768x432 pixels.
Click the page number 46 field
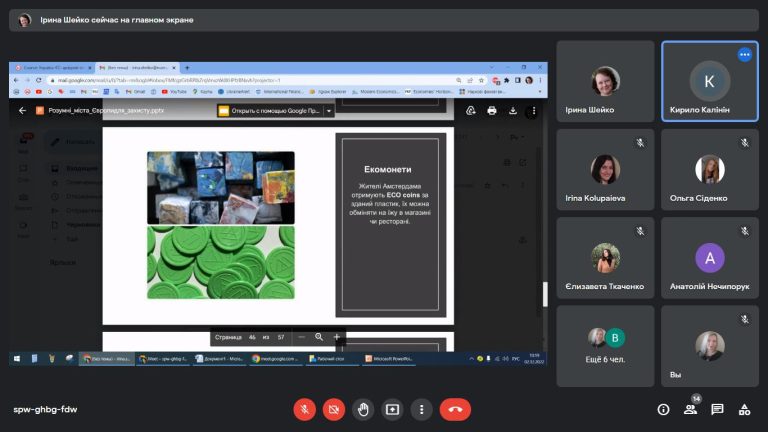[x=252, y=337]
